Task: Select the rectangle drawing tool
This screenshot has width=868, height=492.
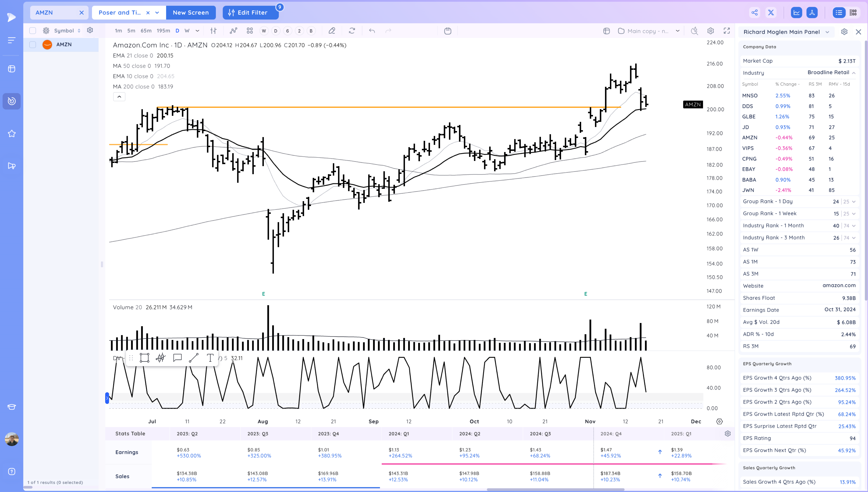Action: coord(144,358)
